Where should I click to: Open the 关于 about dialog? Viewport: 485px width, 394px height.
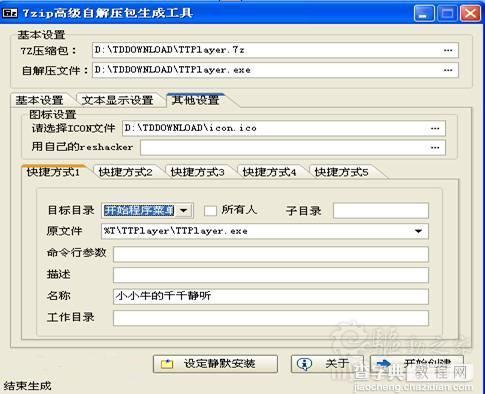pyautogui.click(x=327, y=364)
